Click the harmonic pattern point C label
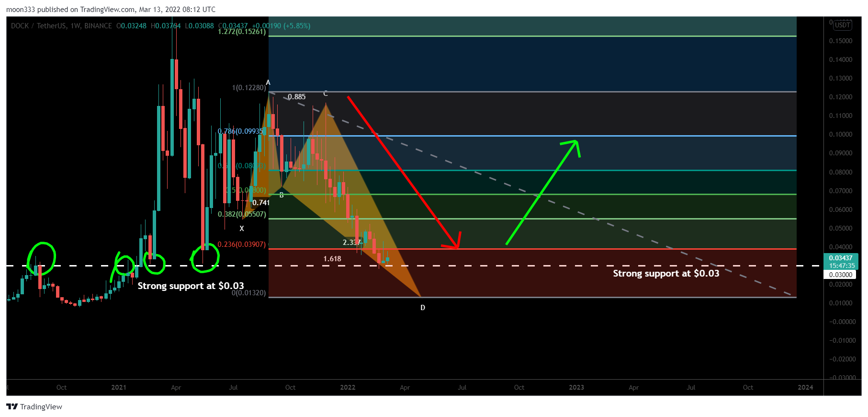The image size is (868, 417). 326,93
